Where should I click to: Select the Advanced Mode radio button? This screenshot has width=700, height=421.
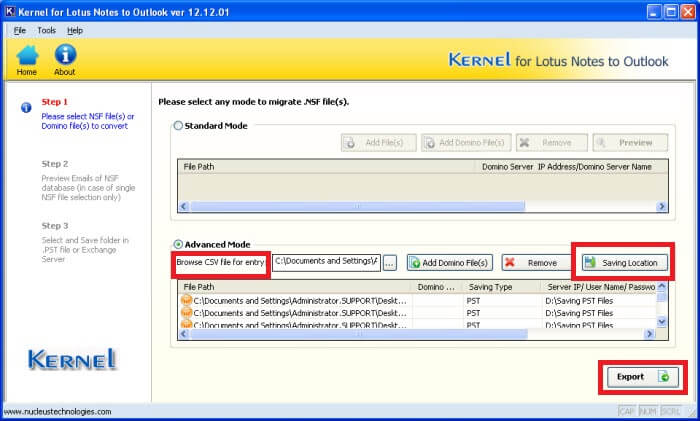tap(178, 244)
